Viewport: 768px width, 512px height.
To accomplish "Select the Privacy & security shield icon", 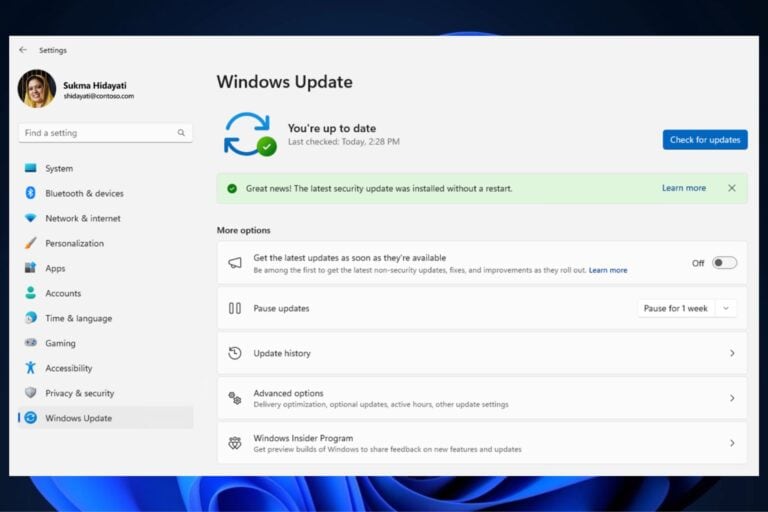I will [30, 392].
